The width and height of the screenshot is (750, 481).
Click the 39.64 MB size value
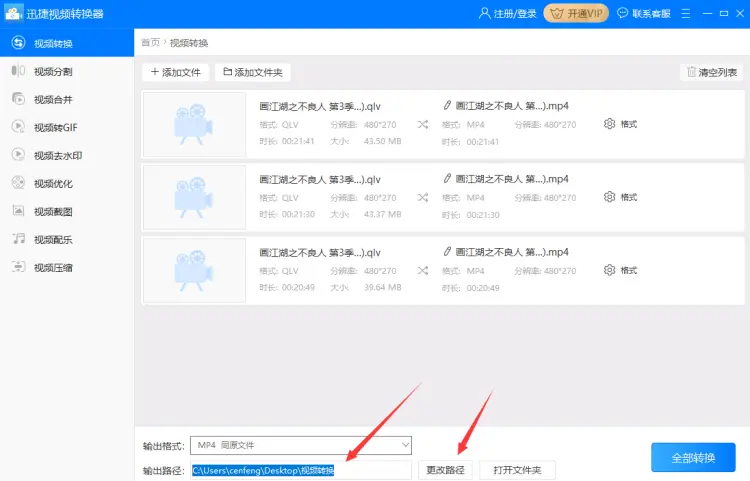pos(382,287)
